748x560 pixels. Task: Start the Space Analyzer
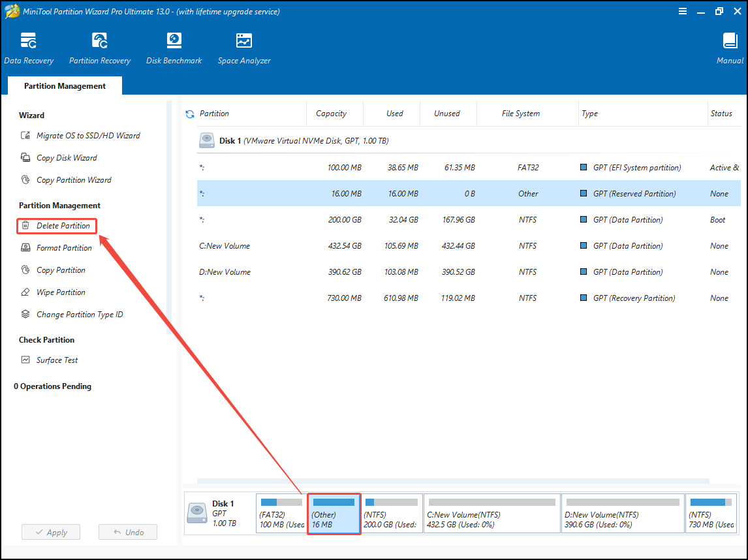click(x=243, y=46)
